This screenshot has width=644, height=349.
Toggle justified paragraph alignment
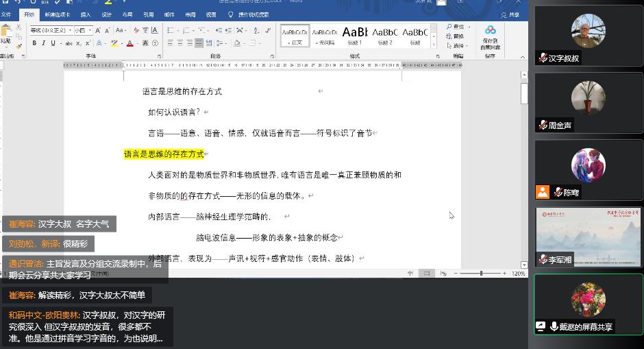click(199, 43)
